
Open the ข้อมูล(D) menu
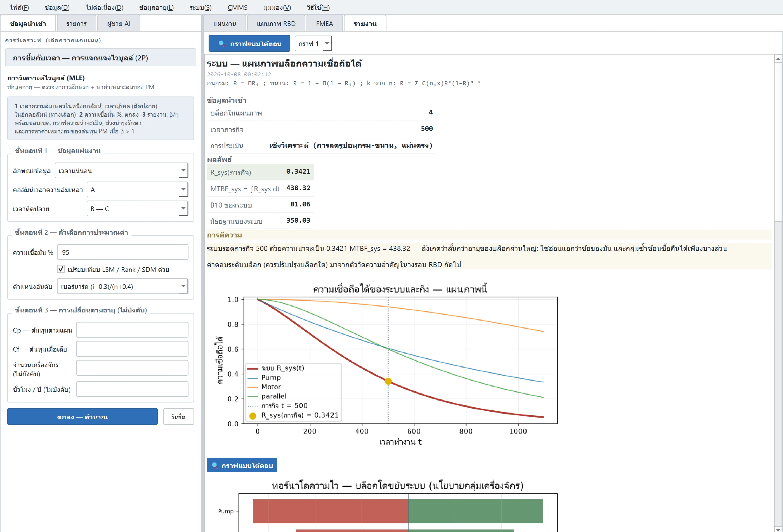[57, 7]
